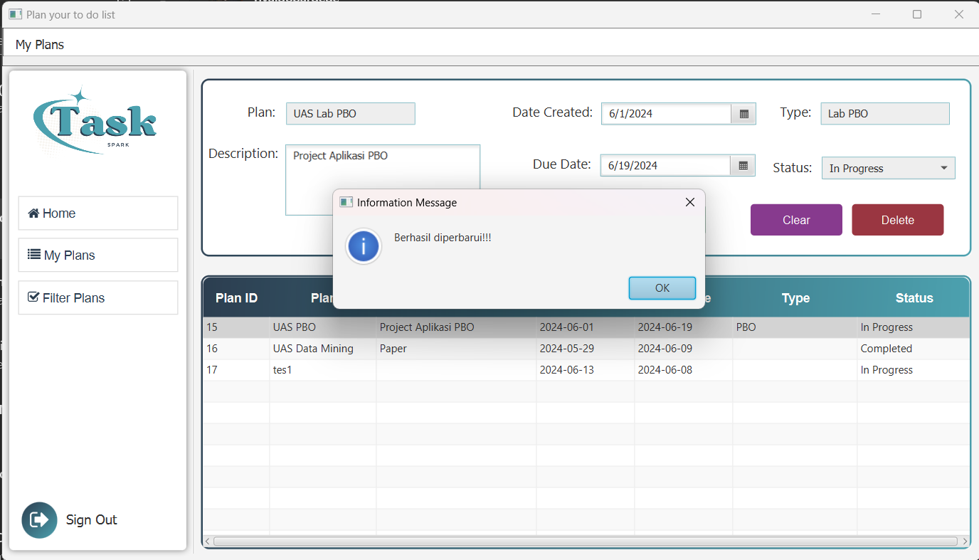This screenshot has width=979, height=560.
Task: Click the blue information icon in the dialog
Action: pyautogui.click(x=364, y=247)
